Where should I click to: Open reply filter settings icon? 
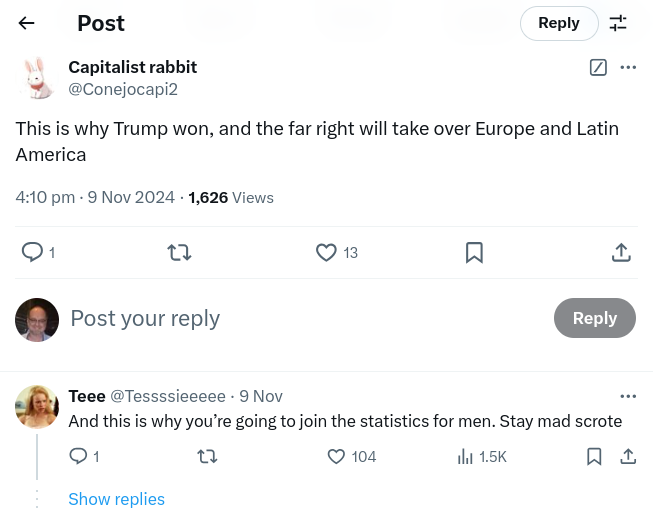click(x=618, y=23)
